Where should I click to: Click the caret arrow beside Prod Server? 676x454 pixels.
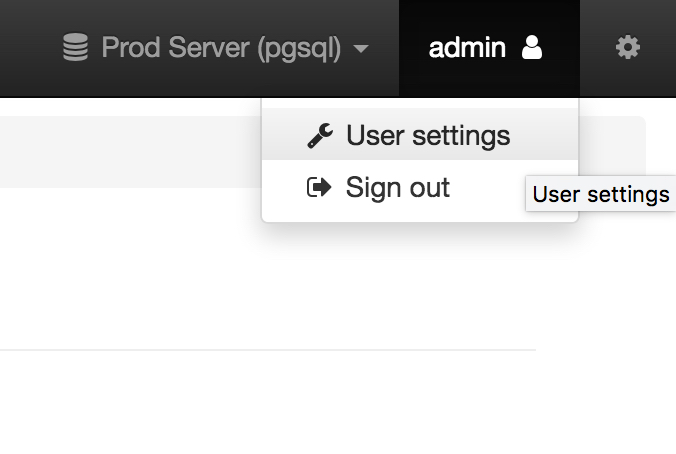point(361,49)
